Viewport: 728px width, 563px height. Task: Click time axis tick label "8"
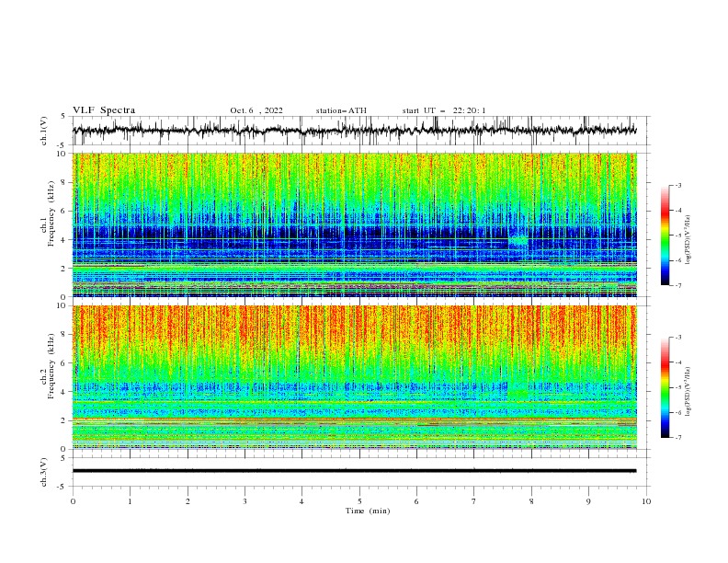(x=531, y=501)
